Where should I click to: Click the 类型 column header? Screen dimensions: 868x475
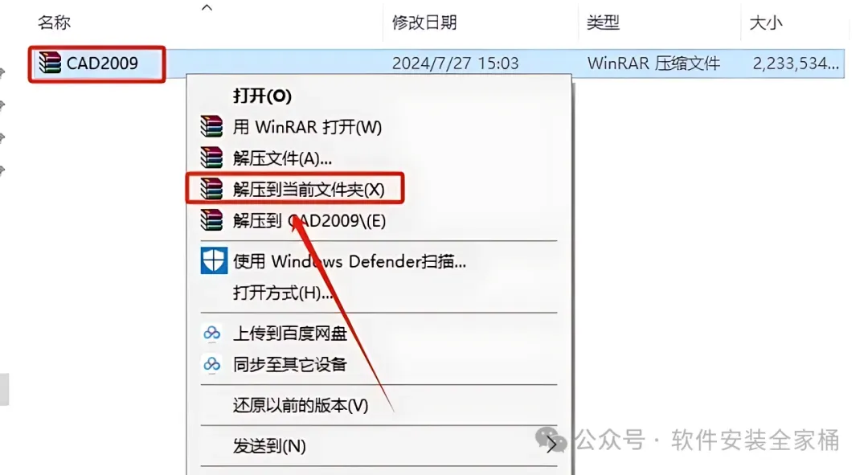pyautogui.click(x=603, y=23)
